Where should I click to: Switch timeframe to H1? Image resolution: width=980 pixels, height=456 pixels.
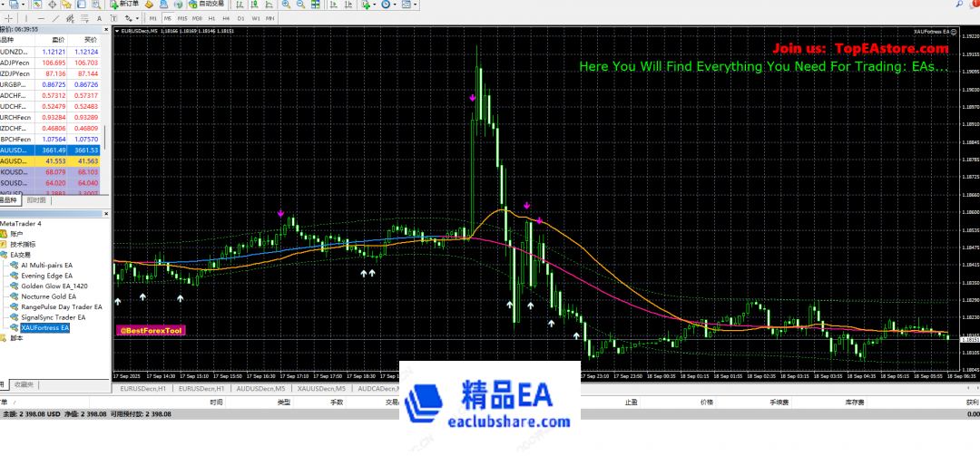pos(211,19)
